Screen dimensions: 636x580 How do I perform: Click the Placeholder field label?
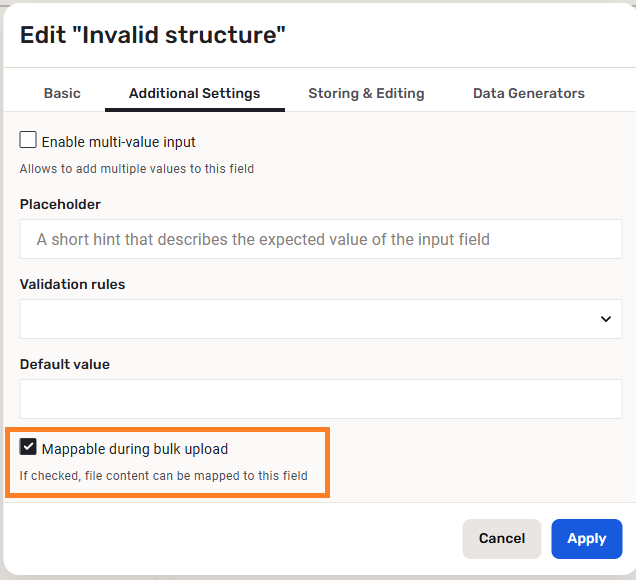point(60,204)
